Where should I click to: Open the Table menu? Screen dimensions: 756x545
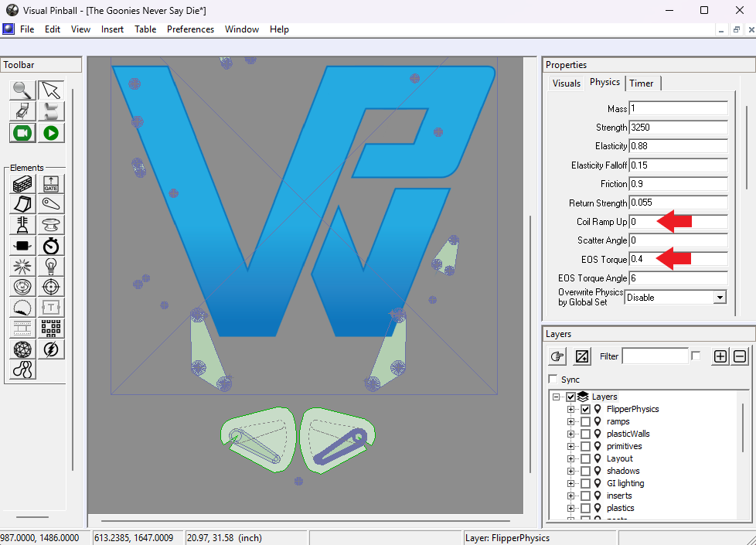tap(145, 29)
